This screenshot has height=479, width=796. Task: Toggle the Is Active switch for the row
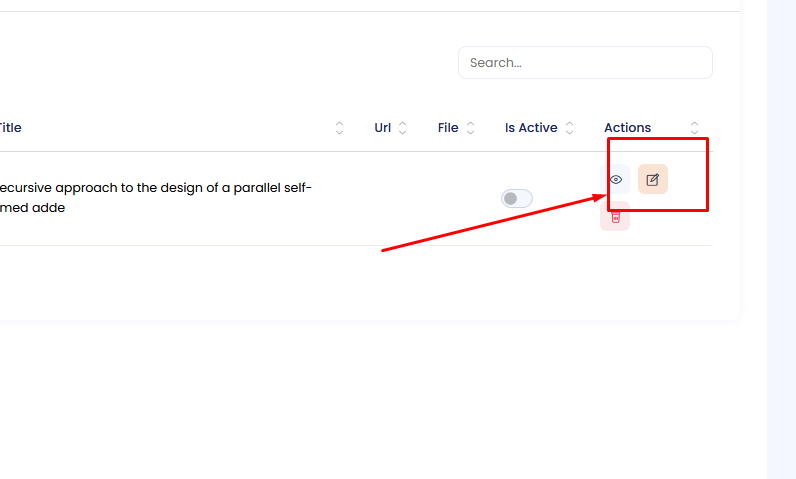pos(517,198)
